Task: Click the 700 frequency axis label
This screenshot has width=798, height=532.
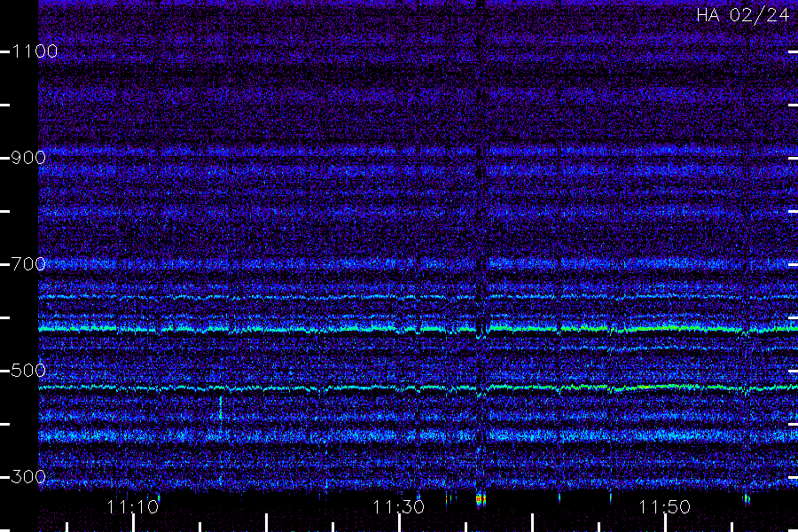Action: click(x=28, y=264)
